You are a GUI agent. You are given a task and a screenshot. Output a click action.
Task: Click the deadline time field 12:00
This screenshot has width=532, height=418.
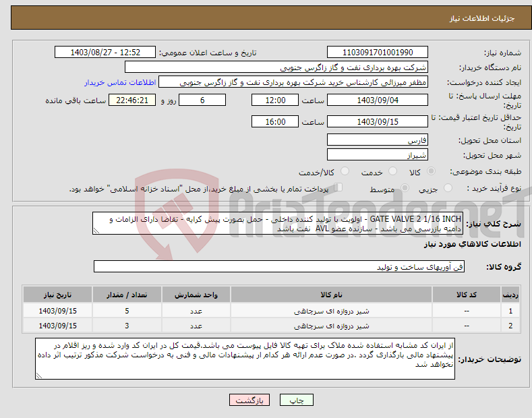click(x=275, y=100)
